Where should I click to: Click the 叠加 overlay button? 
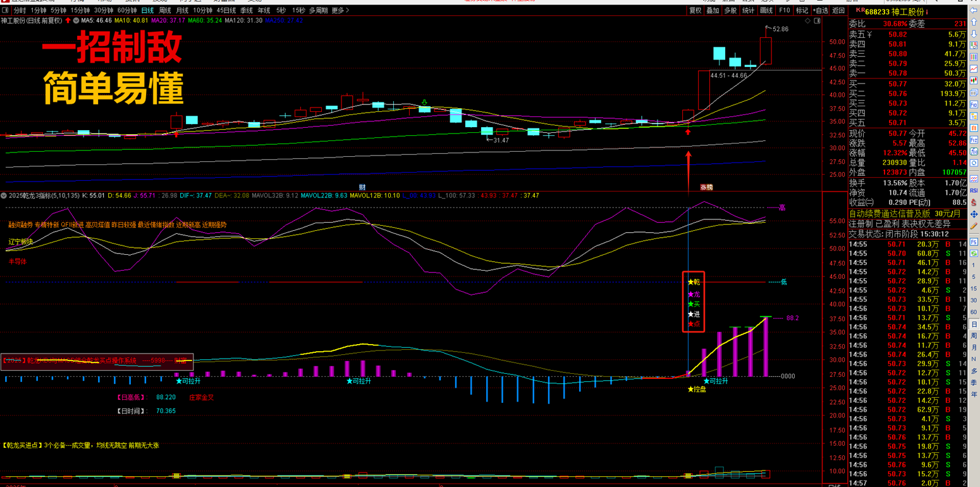(x=713, y=10)
